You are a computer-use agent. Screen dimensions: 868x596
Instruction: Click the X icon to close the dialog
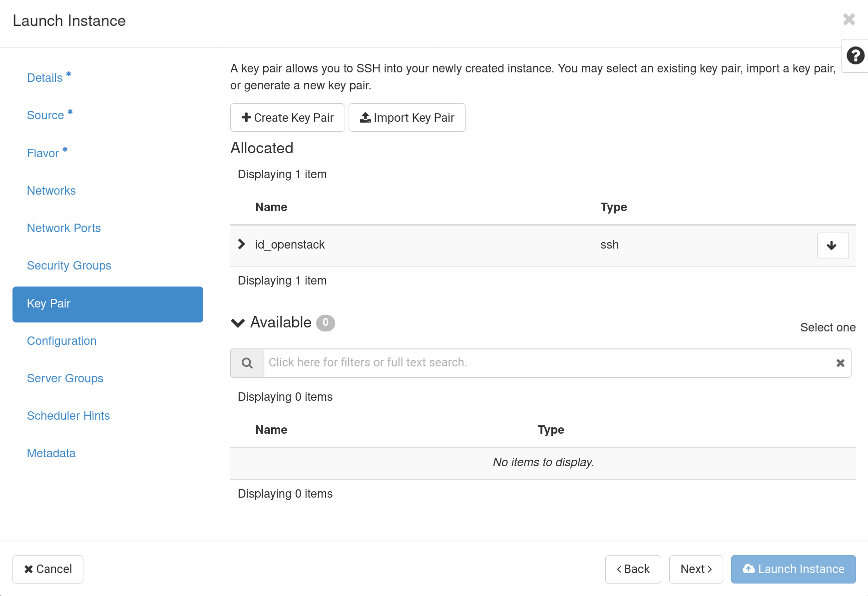point(849,19)
